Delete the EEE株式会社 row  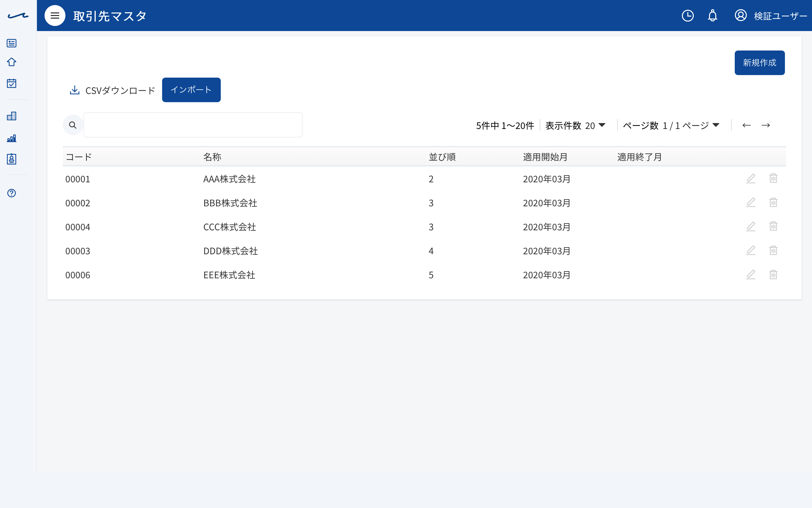click(773, 275)
